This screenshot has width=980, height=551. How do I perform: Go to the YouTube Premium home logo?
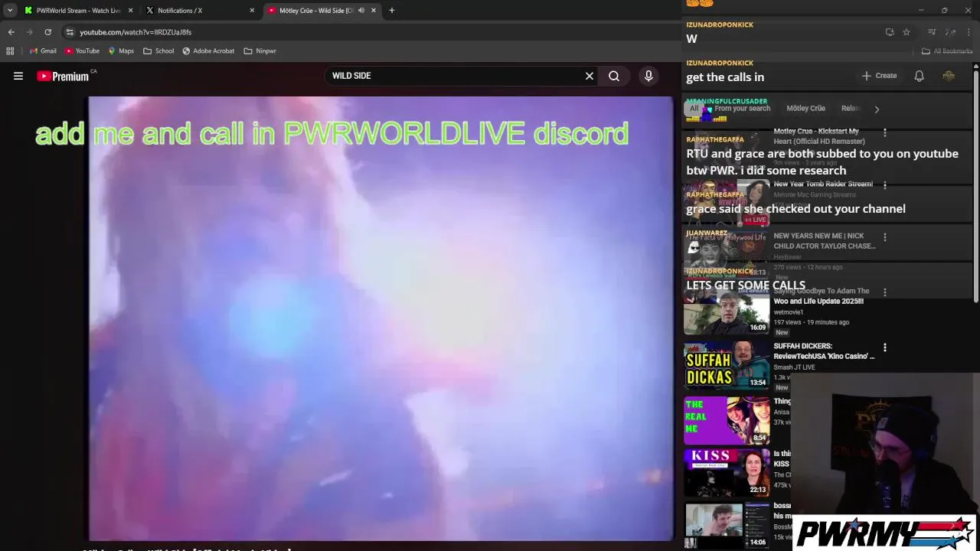63,76
